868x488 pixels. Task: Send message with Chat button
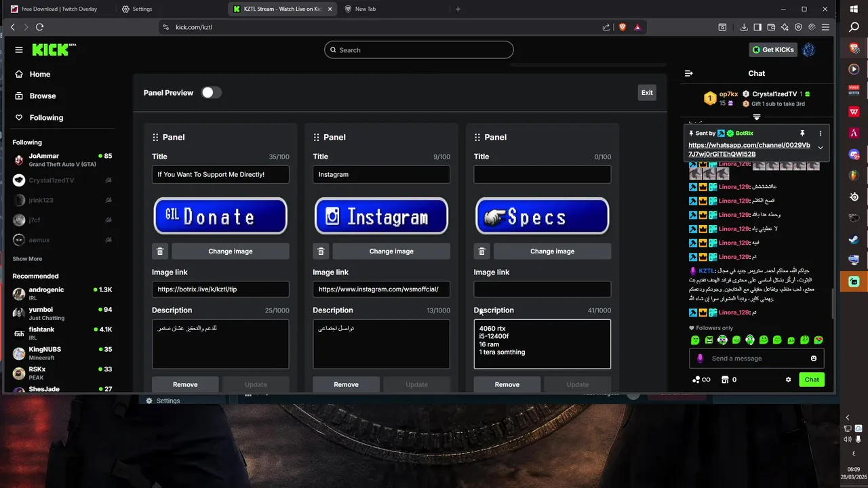[x=812, y=380]
